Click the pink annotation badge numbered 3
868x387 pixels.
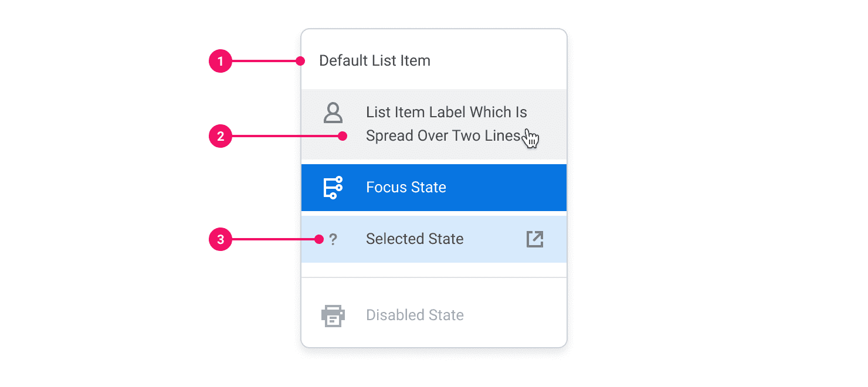point(221,239)
